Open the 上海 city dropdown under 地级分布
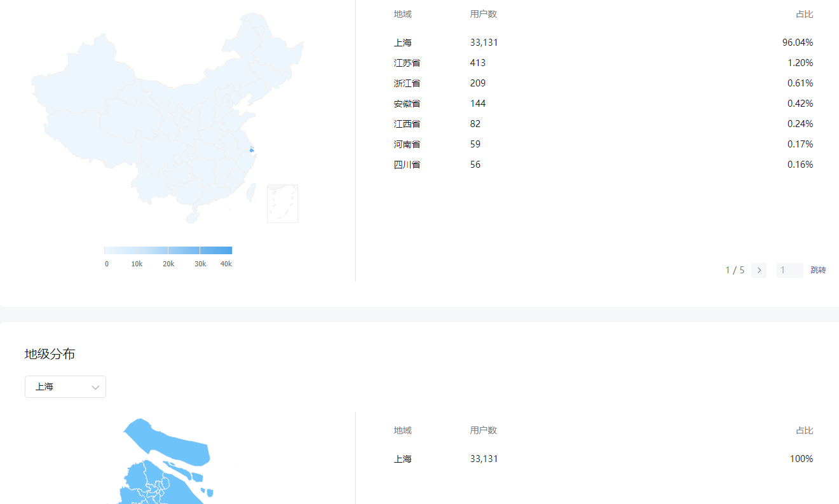Screen dimensions: 839x504 tap(65, 386)
